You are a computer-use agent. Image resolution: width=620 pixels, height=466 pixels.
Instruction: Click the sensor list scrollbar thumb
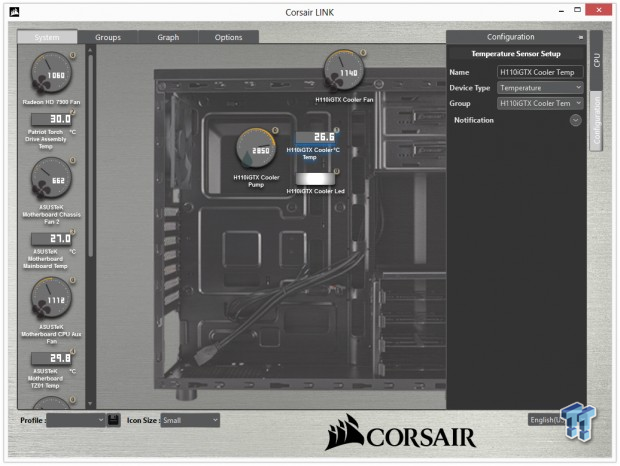[91, 155]
